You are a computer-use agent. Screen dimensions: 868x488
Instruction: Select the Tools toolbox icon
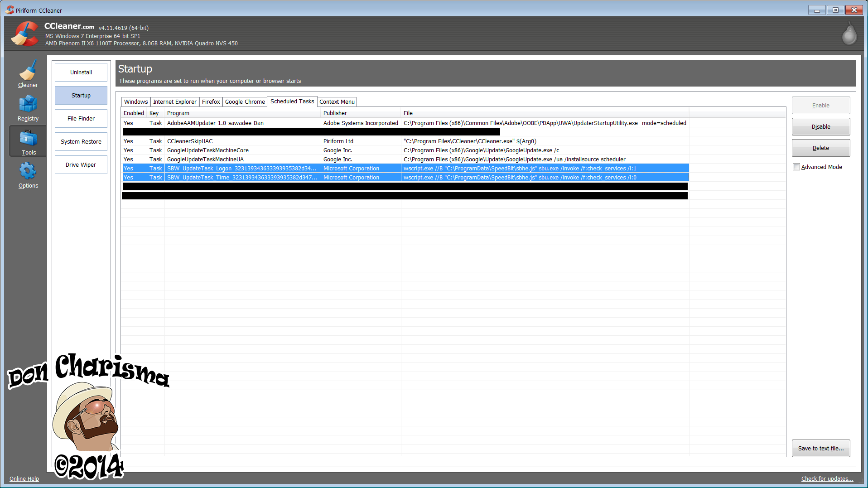pyautogui.click(x=28, y=139)
